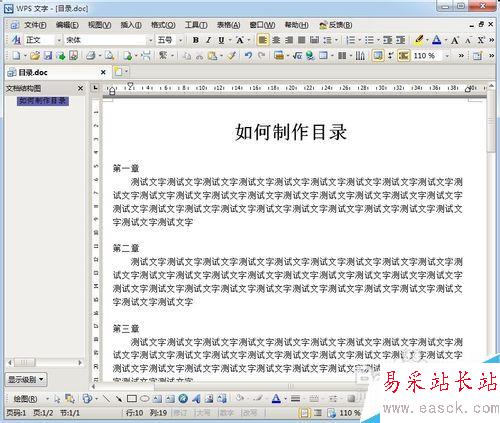Click the insert WordArt icon
Screen dimensions: 500x423
tap(196, 398)
